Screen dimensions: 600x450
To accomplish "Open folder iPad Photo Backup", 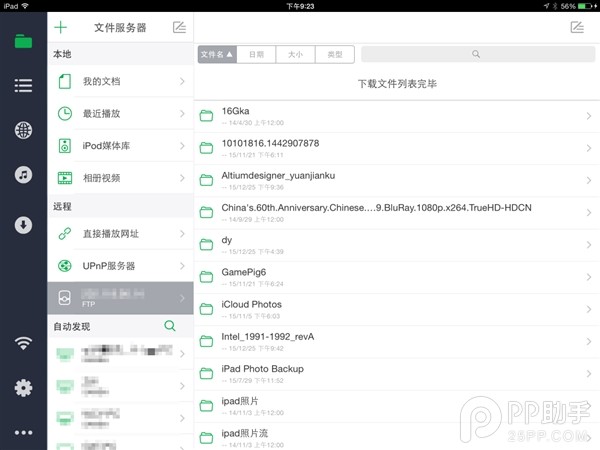I will click(397, 373).
